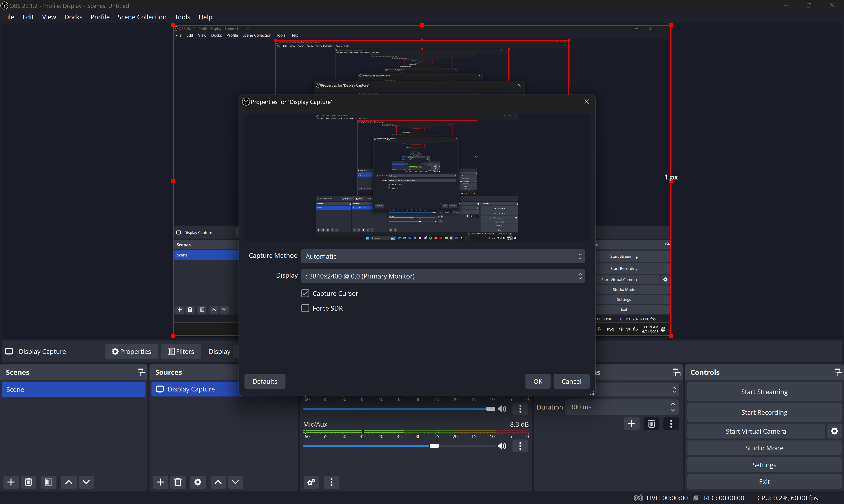Open the Capture Method dropdown

pos(442,257)
